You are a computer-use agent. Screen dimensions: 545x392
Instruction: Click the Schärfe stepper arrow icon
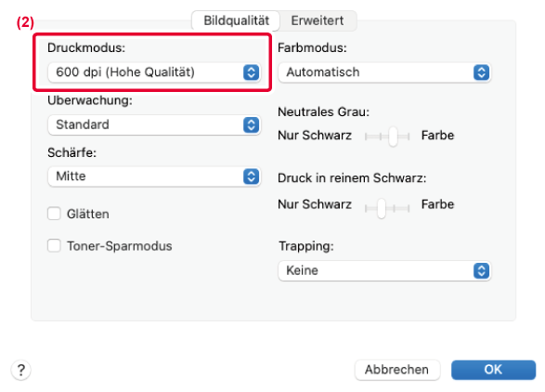[x=251, y=176]
